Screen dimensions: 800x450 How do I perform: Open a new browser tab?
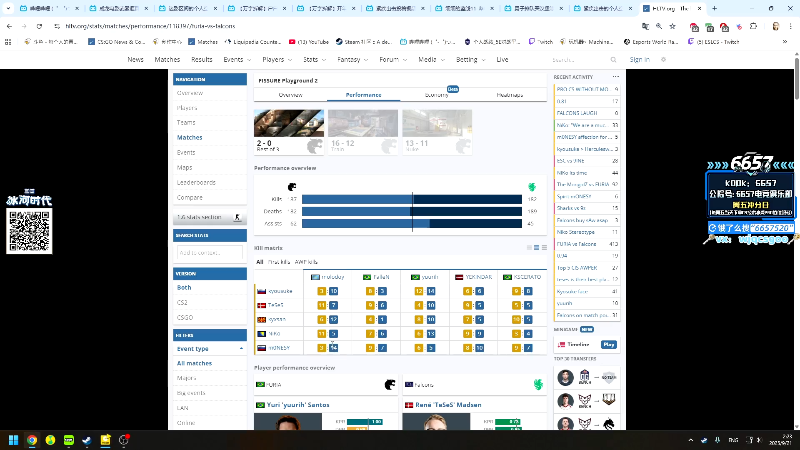[x=714, y=9]
